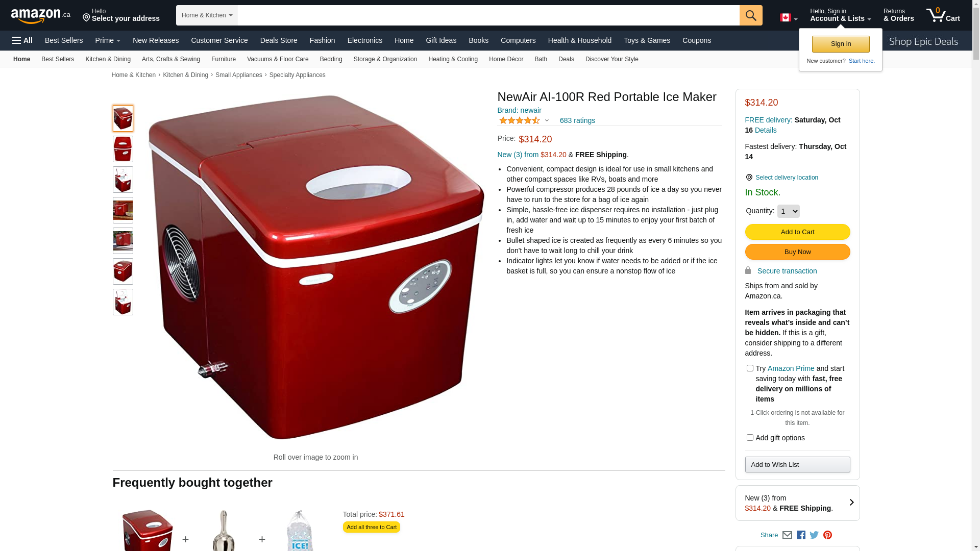
Task: Click the Add to Wish List button
Action: 797,465
